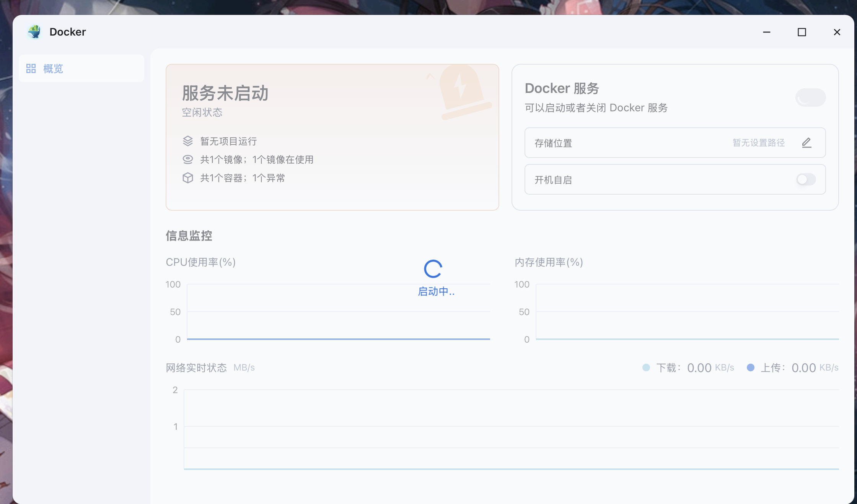This screenshot has width=857, height=504.
Task: Toggle the Docker 服务 main switch
Action: pos(810,98)
